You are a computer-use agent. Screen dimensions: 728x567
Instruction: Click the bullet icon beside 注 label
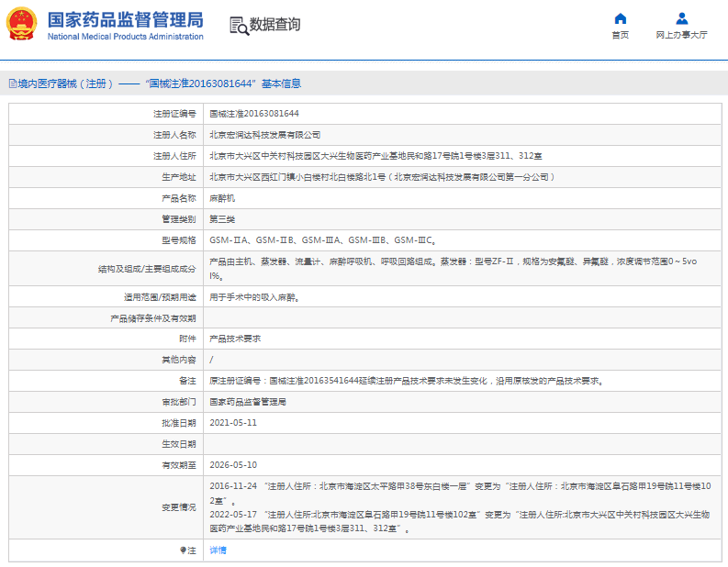click(183, 550)
